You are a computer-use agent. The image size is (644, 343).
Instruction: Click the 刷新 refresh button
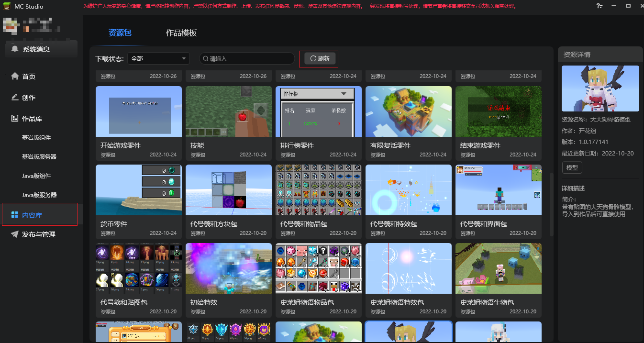tap(320, 58)
